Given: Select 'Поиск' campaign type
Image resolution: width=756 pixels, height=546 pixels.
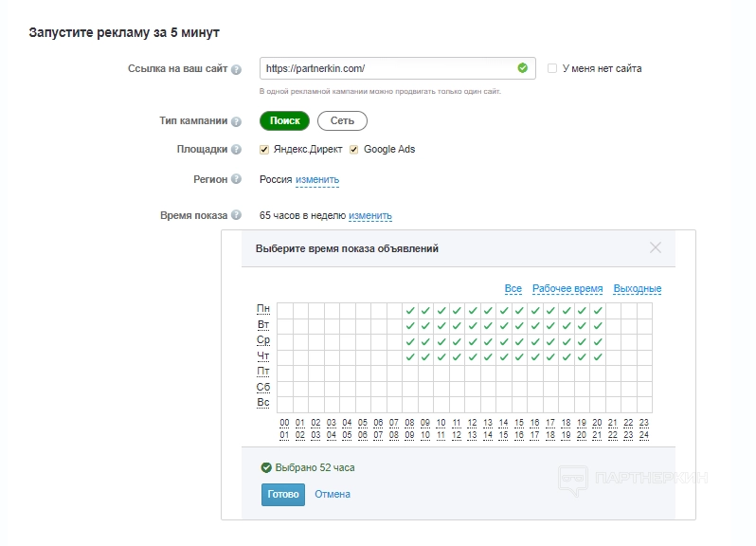Looking at the screenshot, I should pyautogui.click(x=284, y=120).
